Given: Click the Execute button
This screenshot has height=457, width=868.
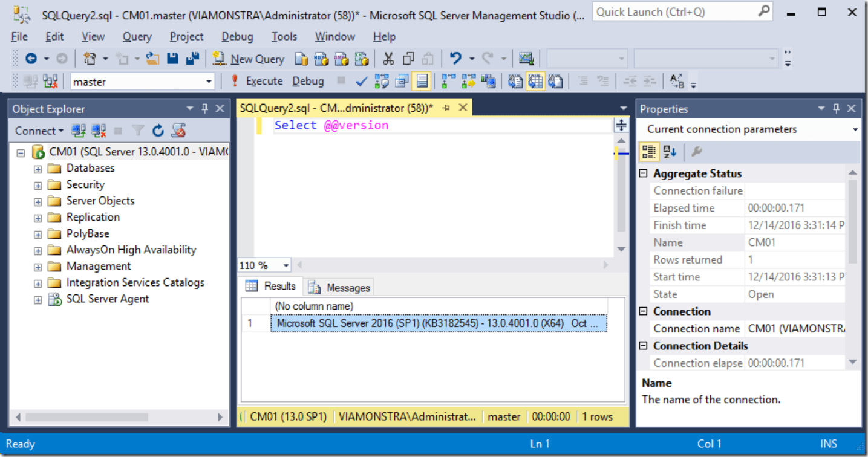Looking at the screenshot, I should click(x=257, y=81).
